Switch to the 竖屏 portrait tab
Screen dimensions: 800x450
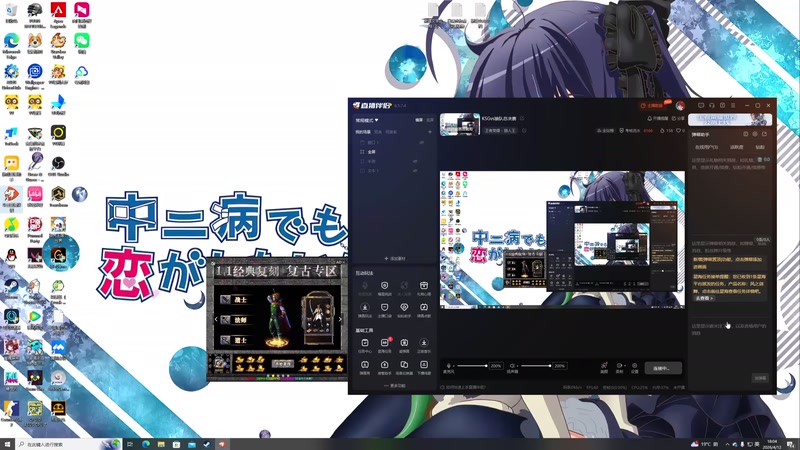[430, 120]
